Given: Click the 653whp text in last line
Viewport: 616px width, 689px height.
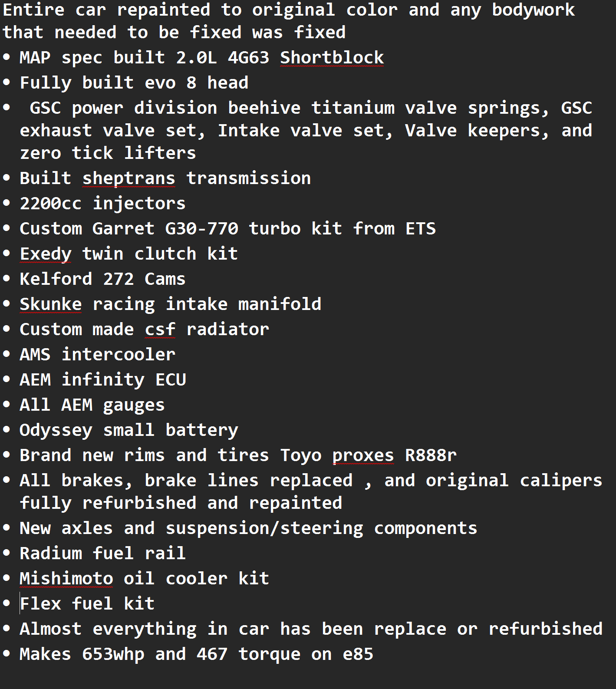Looking at the screenshot, I should 113,654.
